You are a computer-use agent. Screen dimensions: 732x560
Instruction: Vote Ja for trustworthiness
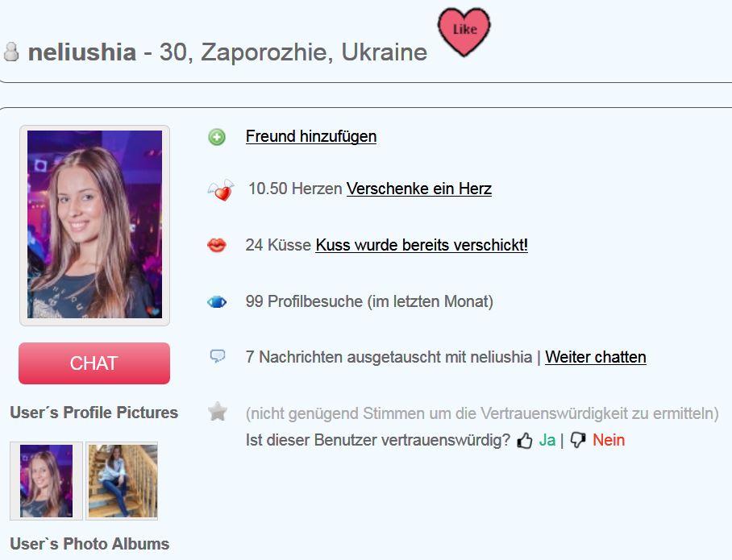pos(547,440)
